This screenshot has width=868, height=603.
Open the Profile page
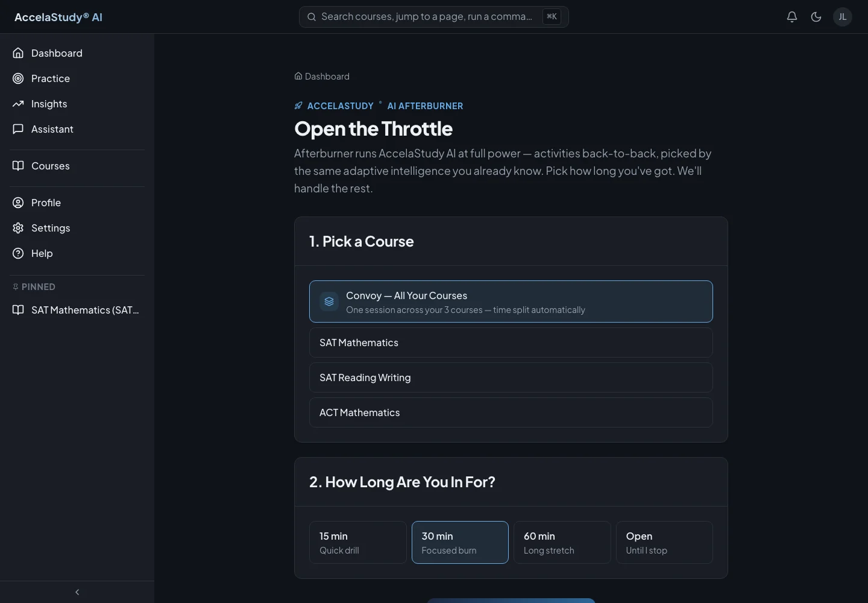coord(77,203)
